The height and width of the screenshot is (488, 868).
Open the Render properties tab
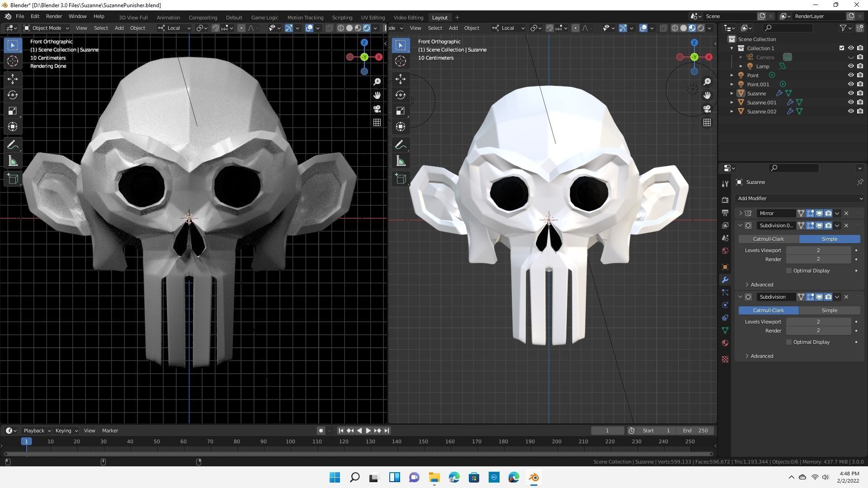point(725,200)
